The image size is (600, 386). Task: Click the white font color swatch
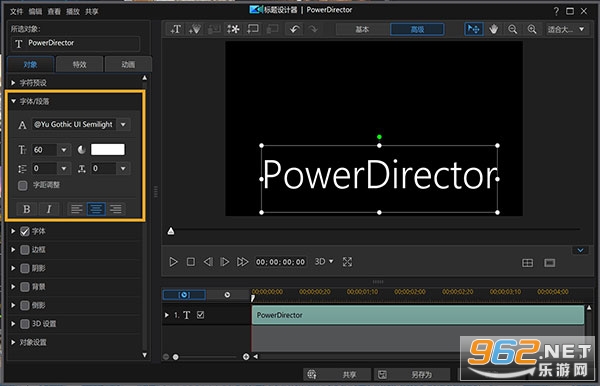tap(108, 150)
